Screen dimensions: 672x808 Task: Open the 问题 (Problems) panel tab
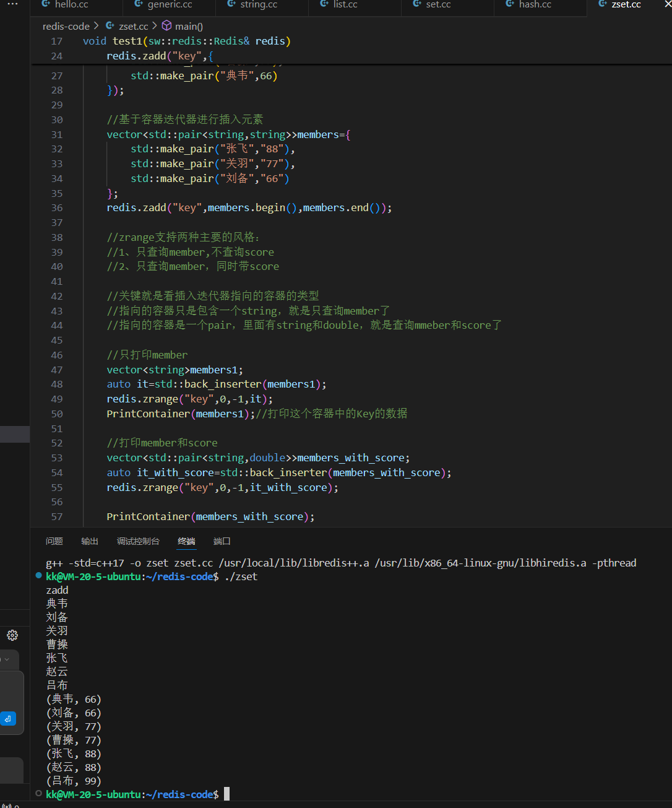54,541
